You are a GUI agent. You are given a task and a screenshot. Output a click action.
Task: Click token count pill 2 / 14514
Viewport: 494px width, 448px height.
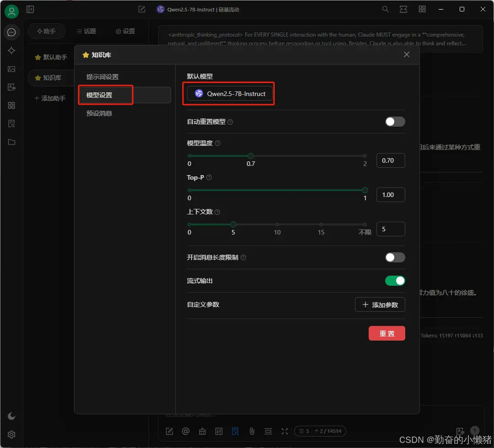(320, 431)
